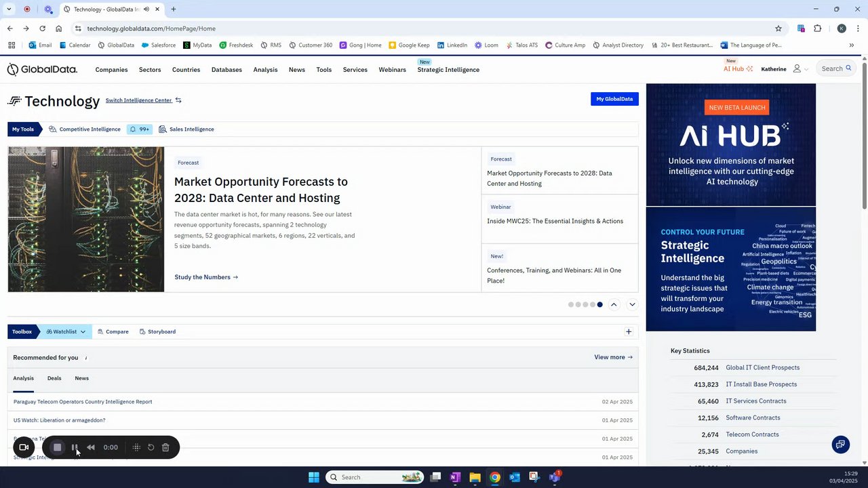Open Storyboard in Toolbox

157,331
